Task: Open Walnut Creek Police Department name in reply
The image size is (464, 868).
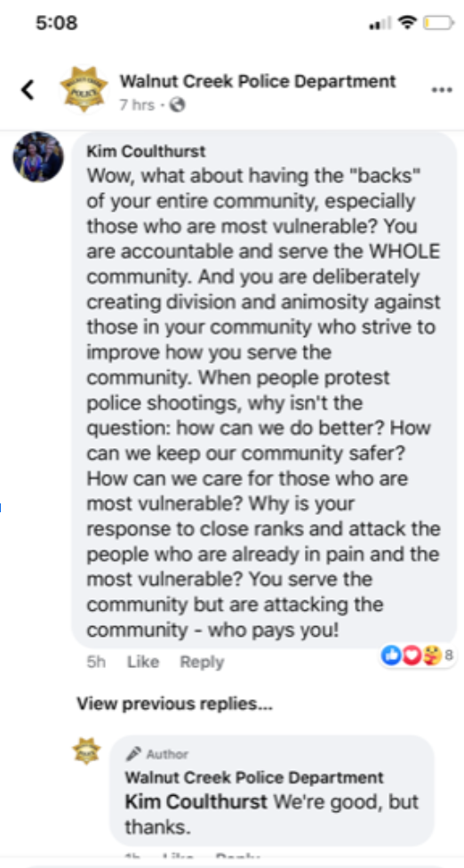Action: point(254,776)
